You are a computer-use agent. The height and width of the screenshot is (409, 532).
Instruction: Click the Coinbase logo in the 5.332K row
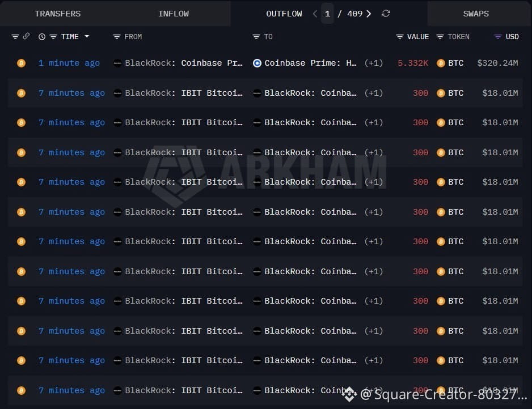[x=257, y=63]
